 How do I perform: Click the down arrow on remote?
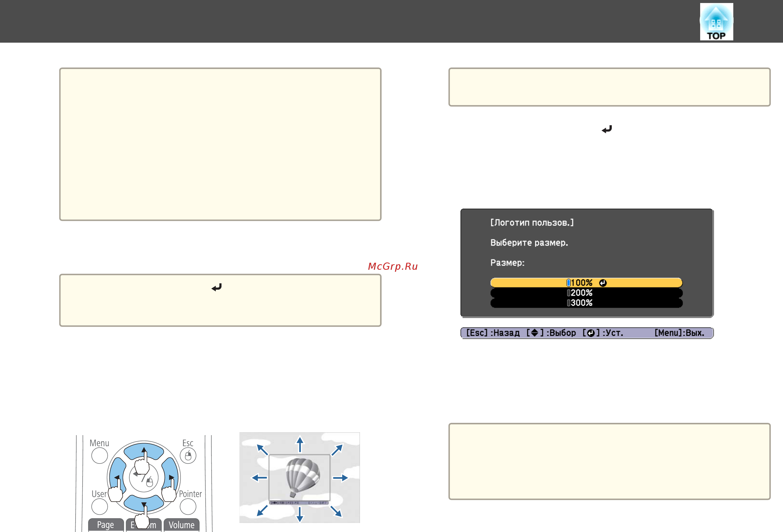pyautogui.click(x=144, y=504)
